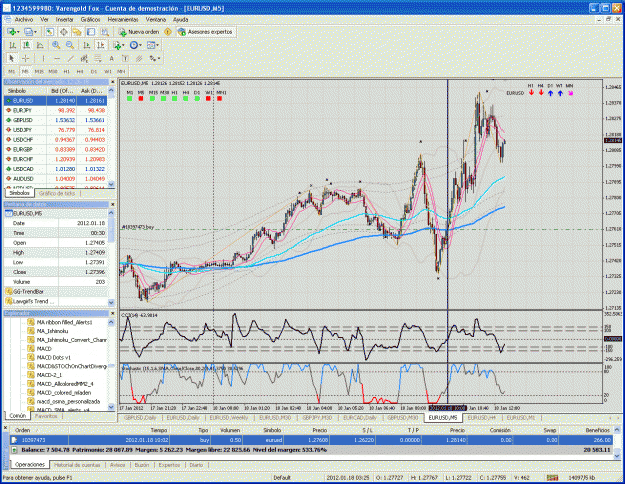Screen dimensions: 625x484
Task: Toggle the Data Window toolbar icon
Action: (x=63, y=32)
